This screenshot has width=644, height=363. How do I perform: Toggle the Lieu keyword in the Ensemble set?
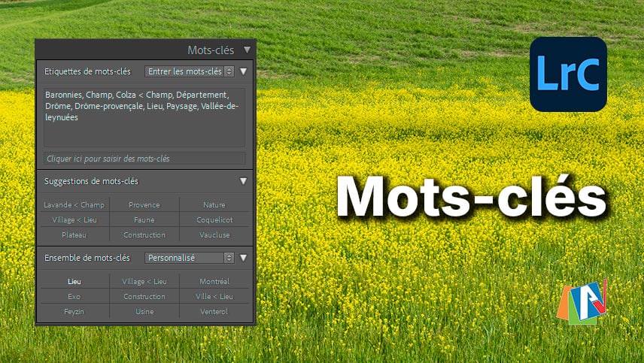74,281
